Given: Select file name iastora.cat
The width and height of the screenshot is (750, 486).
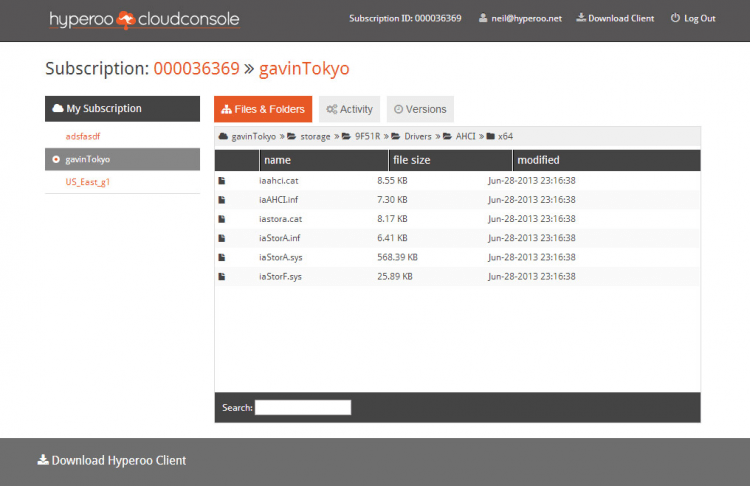Looking at the screenshot, I should (x=280, y=219).
